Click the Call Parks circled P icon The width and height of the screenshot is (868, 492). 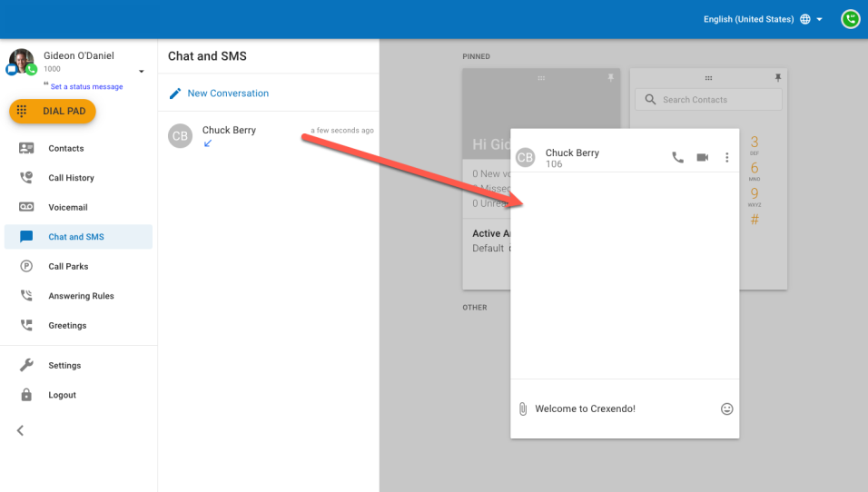26,266
